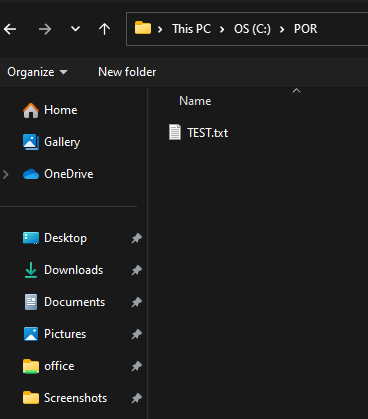Image resolution: width=368 pixels, height=419 pixels.
Task: Click the Documents page icon
Action: point(31,302)
